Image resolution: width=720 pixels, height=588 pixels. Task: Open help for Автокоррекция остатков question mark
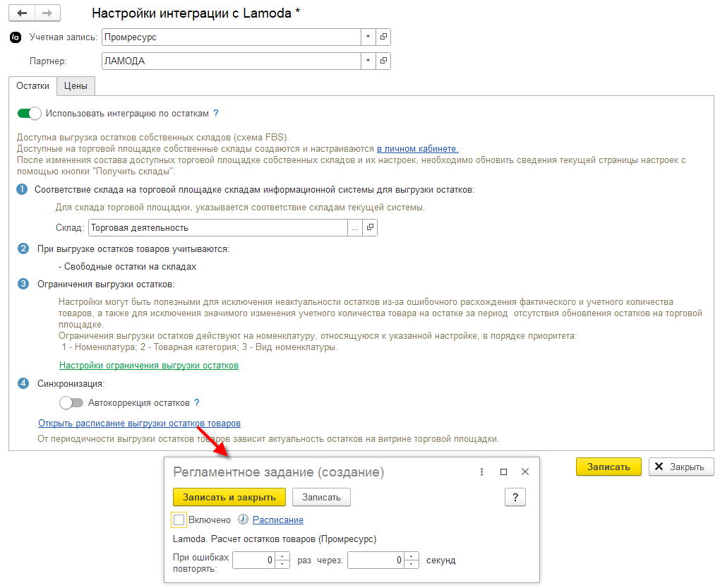click(197, 402)
